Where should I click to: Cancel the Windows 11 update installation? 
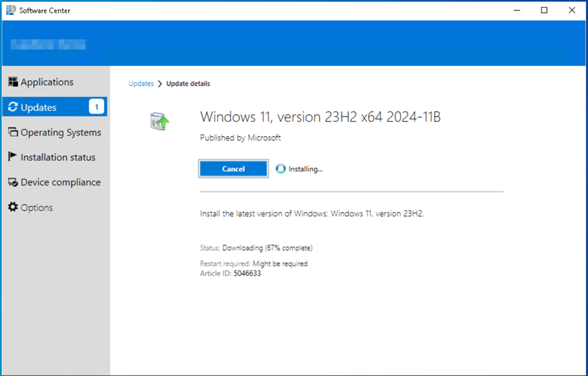coord(233,169)
